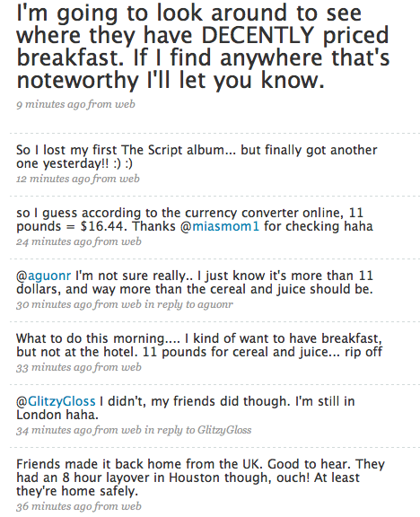Open the '36 minutes ago' tweet timestamp
The image size is (420, 517).
click(55, 506)
